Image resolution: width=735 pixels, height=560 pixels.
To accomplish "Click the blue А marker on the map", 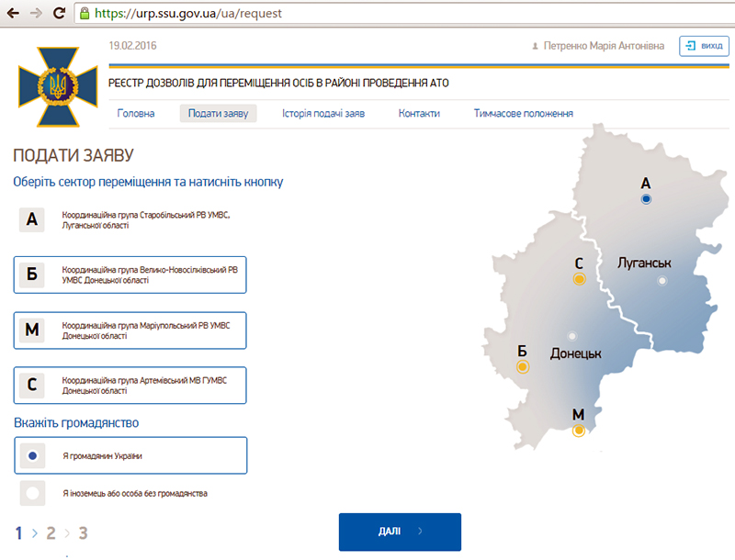I will 646,199.
